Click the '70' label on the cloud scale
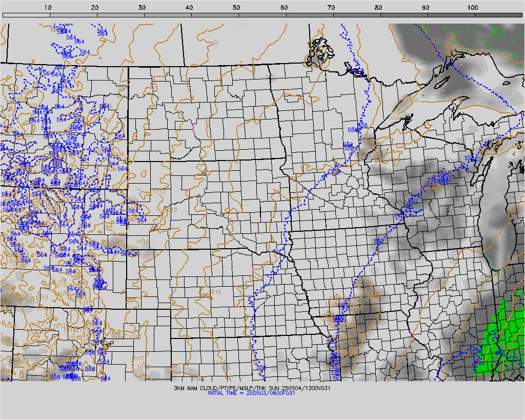Image resolution: width=525 pixels, height=420 pixels. [x=331, y=8]
